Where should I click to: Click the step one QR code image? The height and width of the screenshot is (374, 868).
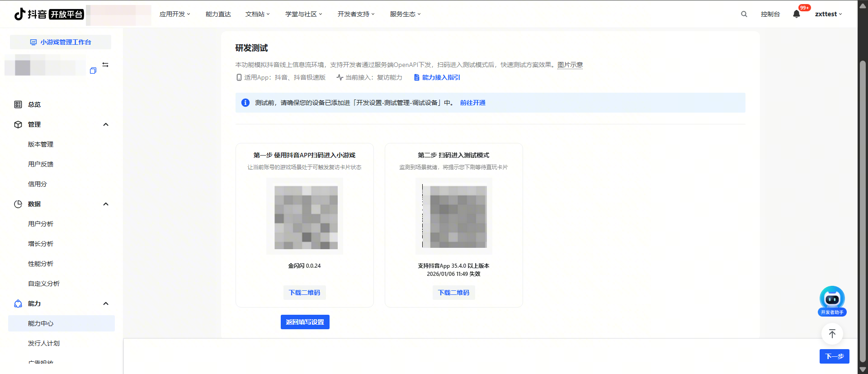pos(306,217)
